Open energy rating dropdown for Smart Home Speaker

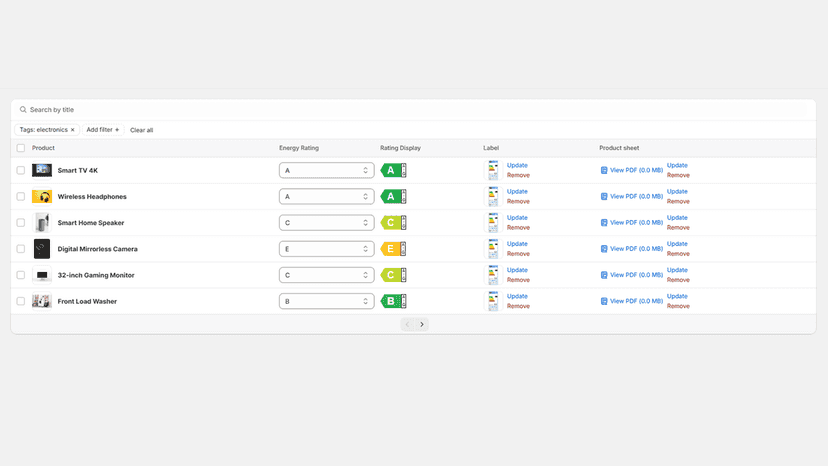(x=326, y=222)
